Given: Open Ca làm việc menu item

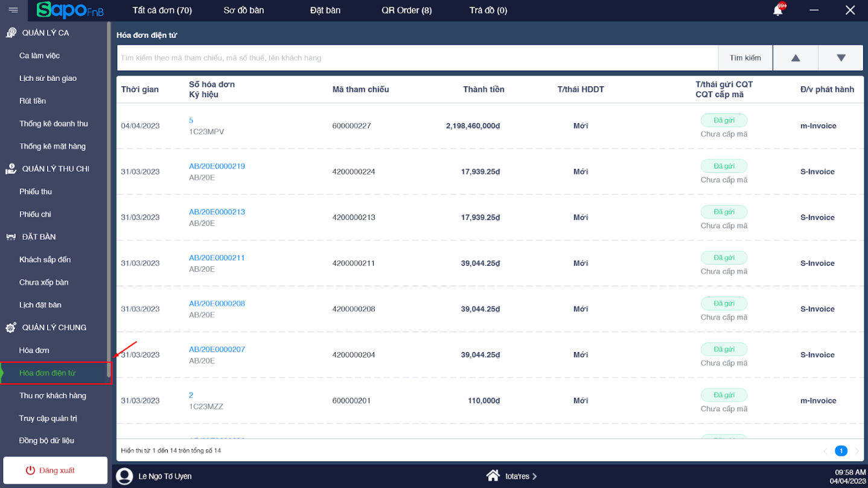Looking at the screenshot, I should 40,56.
